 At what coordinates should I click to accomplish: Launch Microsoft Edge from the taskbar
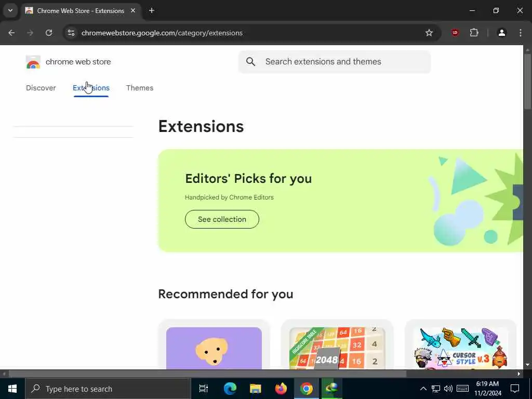pyautogui.click(x=230, y=389)
